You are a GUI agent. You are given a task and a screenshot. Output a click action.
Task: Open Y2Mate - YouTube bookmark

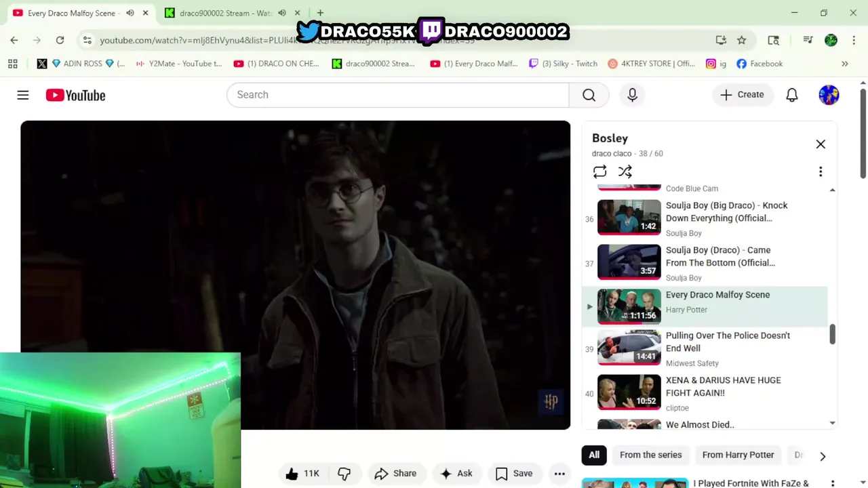(x=179, y=64)
